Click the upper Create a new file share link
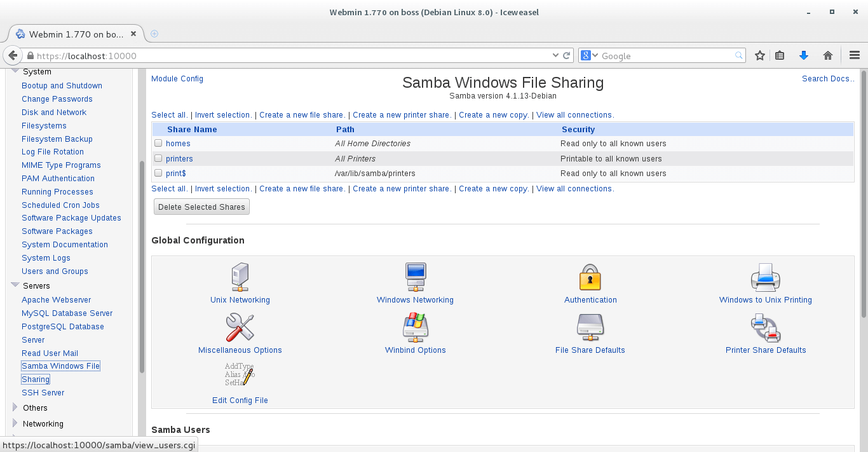This screenshot has height=452, width=868. pyautogui.click(x=302, y=114)
